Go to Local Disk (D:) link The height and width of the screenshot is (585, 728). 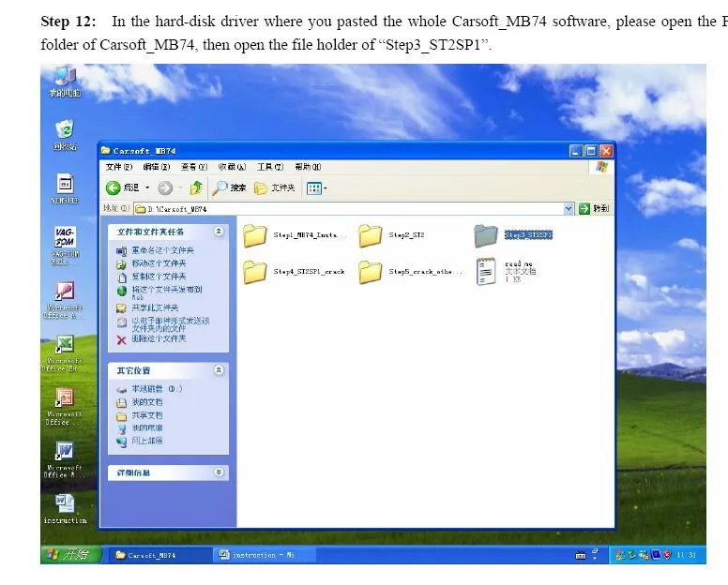click(149, 389)
